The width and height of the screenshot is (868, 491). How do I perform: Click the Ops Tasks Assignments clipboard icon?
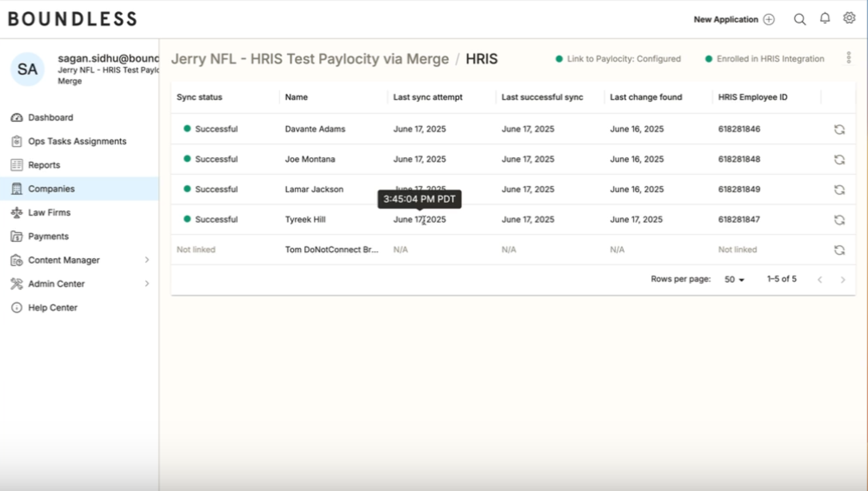(x=17, y=141)
